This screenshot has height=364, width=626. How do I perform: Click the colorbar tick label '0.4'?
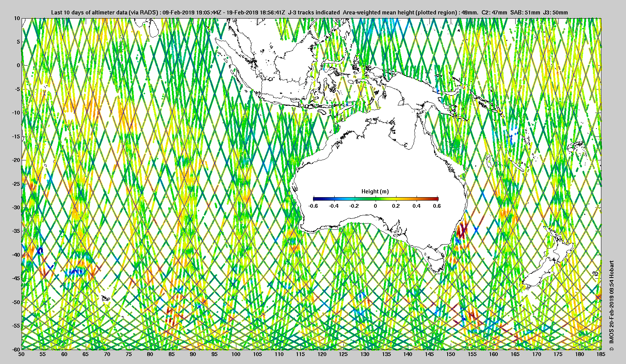pyautogui.click(x=417, y=206)
